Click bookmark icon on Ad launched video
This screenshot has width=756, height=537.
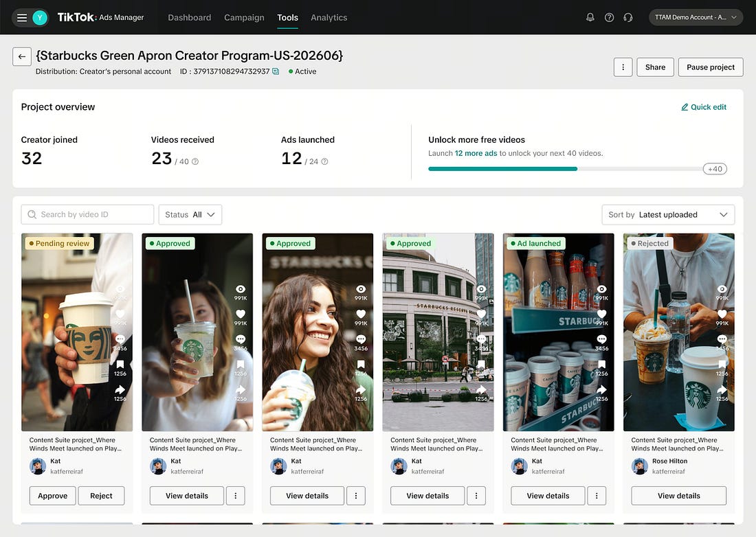tap(602, 364)
